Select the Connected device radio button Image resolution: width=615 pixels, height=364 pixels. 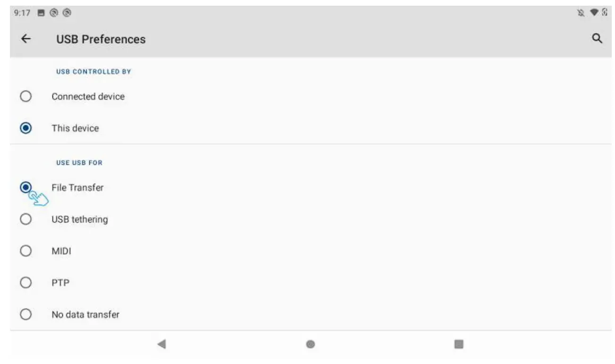pyautogui.click(x=26, y=96)
